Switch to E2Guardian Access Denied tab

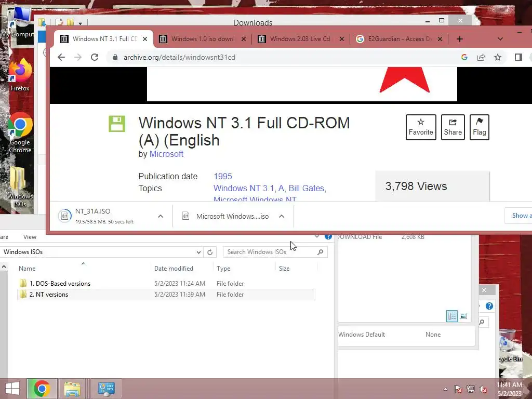(400, 39)
